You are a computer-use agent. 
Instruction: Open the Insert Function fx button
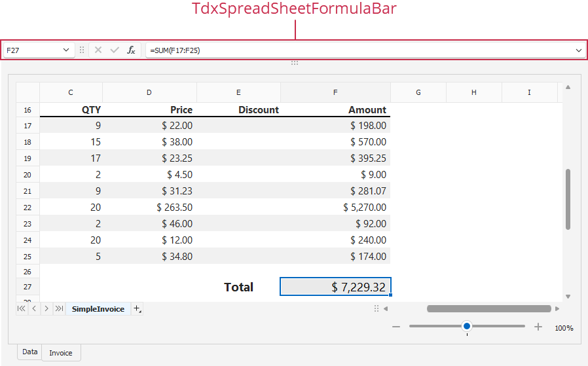(131, 50)
